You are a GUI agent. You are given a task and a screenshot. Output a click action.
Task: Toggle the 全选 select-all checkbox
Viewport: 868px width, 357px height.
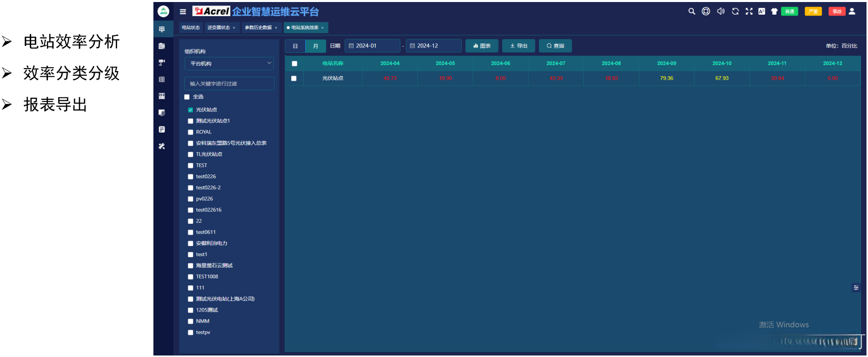pos(187,97)
